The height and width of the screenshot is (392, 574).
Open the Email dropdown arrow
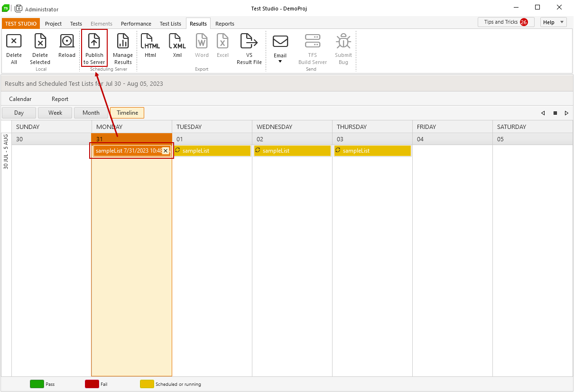(x=280, y=61)
